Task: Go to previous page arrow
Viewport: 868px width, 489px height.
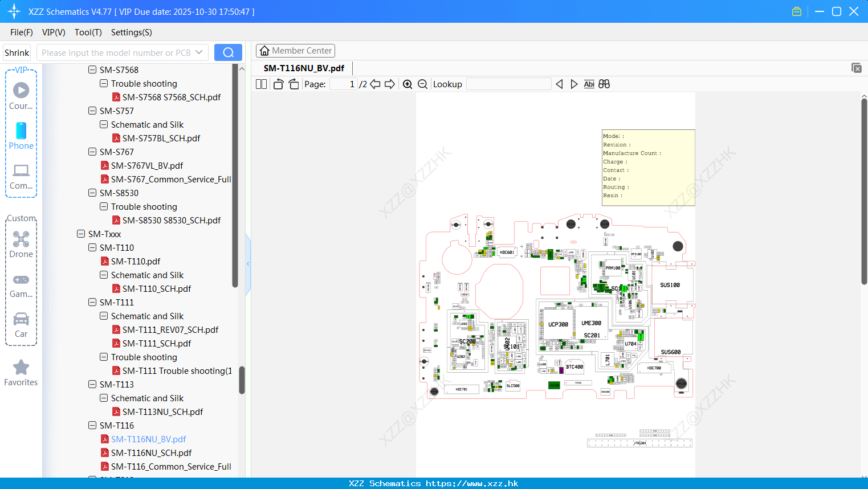Action: [x=375, y=84]
